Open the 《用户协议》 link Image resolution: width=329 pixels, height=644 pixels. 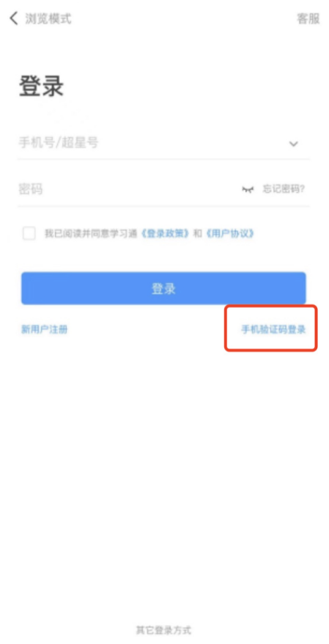230,234
